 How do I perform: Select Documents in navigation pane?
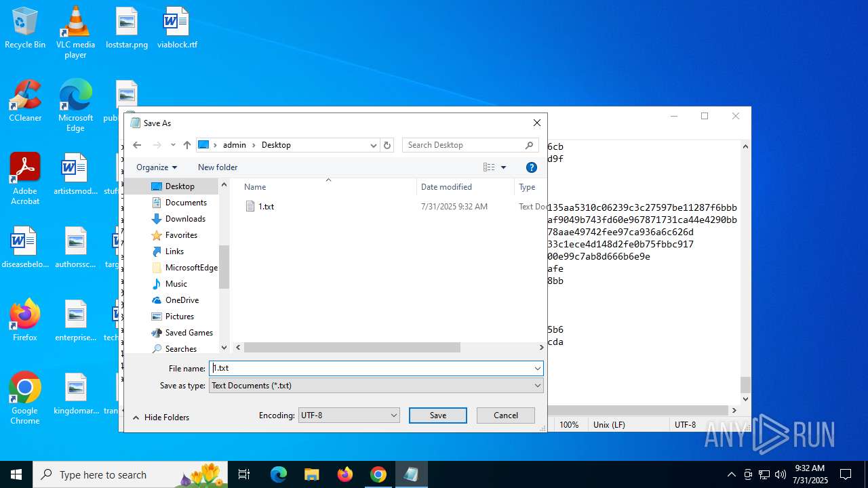pos(186,203)
